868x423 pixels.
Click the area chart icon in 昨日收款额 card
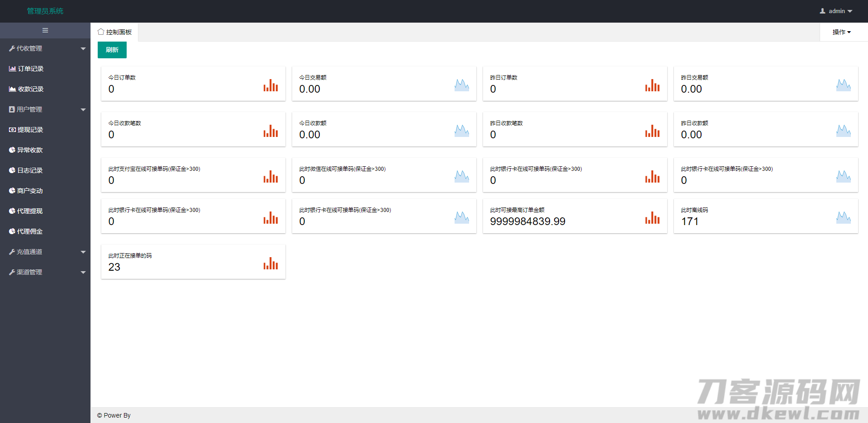(x=843, y=131)
